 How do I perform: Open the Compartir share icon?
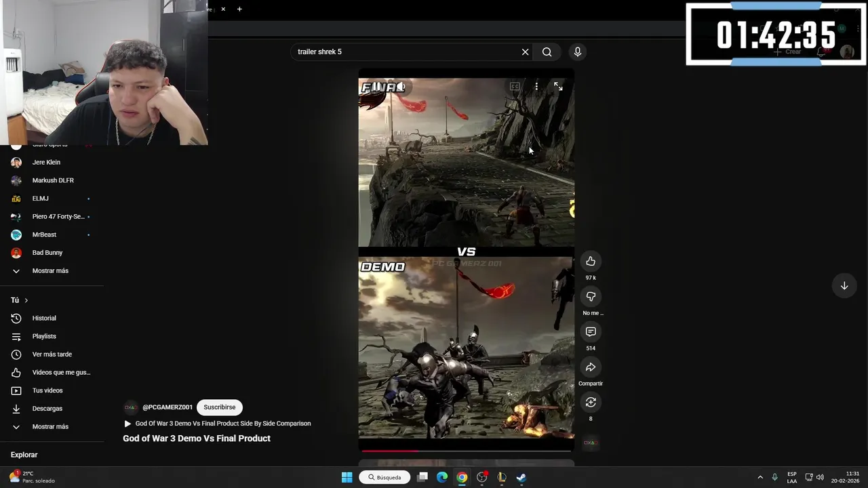click(x=591, y=367)
